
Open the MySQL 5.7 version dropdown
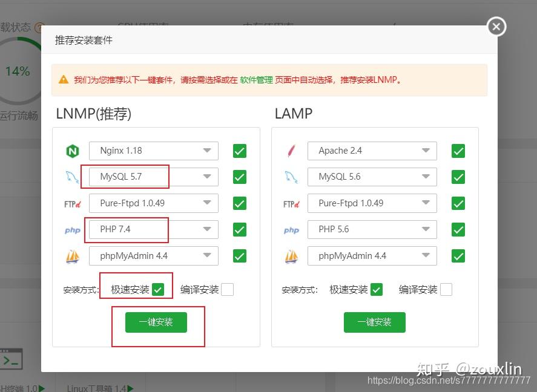pyautogui.click(x=154, y=177)
